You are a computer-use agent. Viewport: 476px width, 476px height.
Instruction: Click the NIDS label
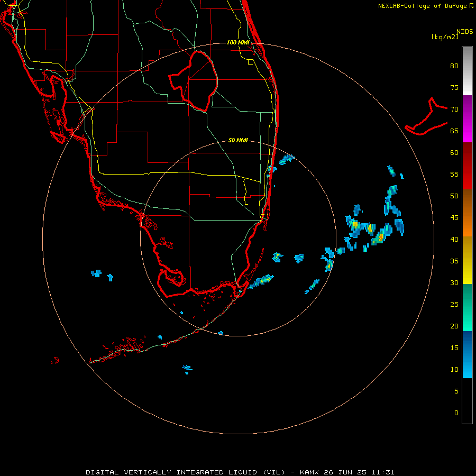[x=465, y=32]
